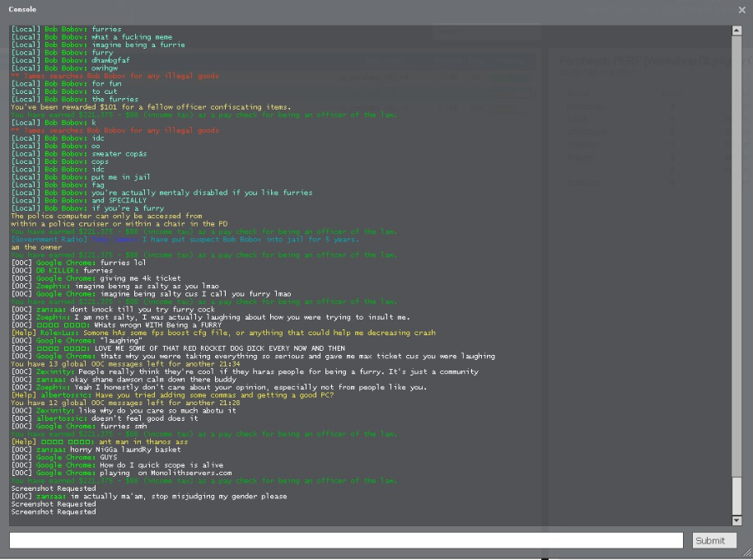Viewport: 753px width, 560px height.
Task: Click 'ant man in thanos ass' Help line
Action: (100, 441)
